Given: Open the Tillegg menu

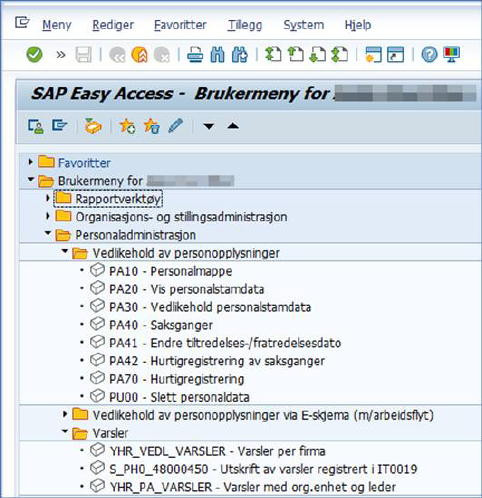Looking at the screenshot, I should point(245,25).
